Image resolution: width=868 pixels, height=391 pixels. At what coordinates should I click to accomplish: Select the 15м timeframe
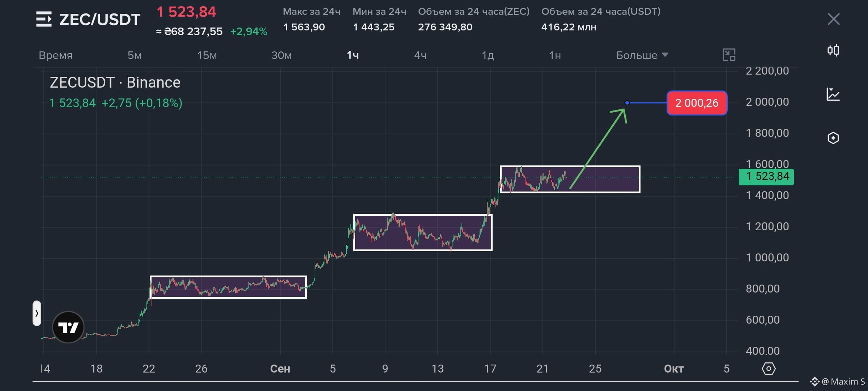(x=207, y=55)
